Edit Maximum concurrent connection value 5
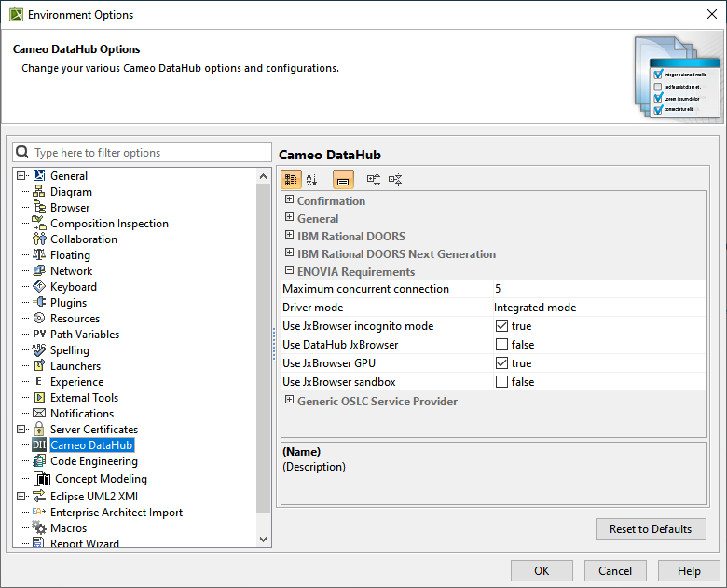727x588 pixels. pos(599,289)
